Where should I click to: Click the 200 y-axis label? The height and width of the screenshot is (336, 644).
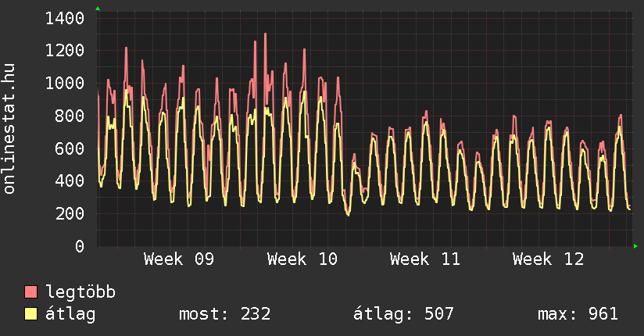(x=70, y=214)
